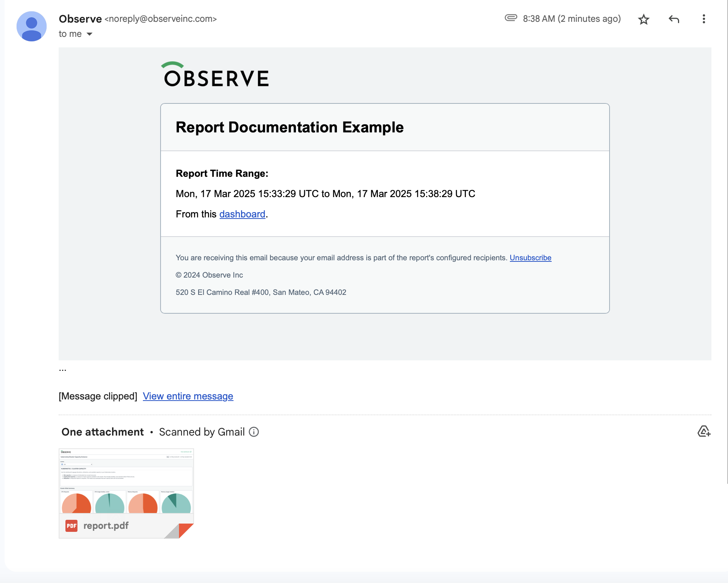
Task: Add all attachments to Drive icon
Action: (704, 431)
